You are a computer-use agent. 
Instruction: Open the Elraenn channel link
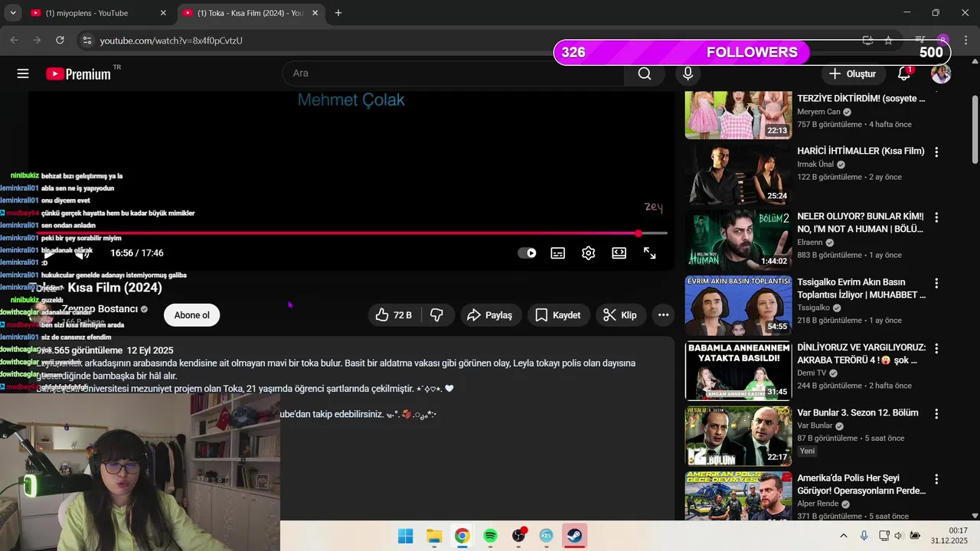point(810,243)
